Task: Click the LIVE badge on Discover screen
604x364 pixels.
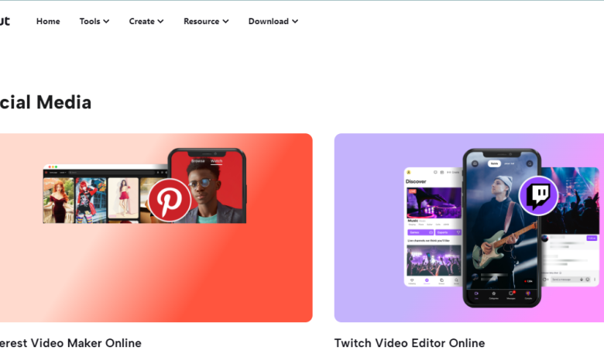Action: click(412, 190)
